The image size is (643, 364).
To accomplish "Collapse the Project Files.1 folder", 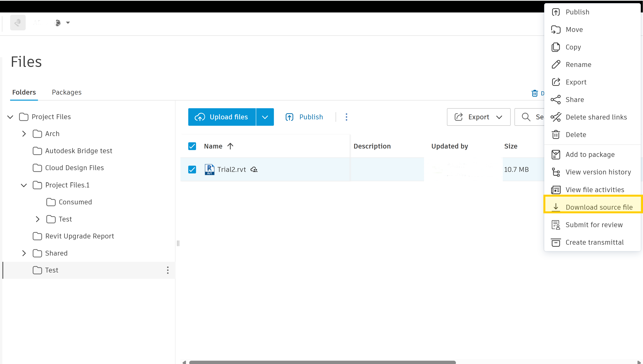I will coord(24,185).
